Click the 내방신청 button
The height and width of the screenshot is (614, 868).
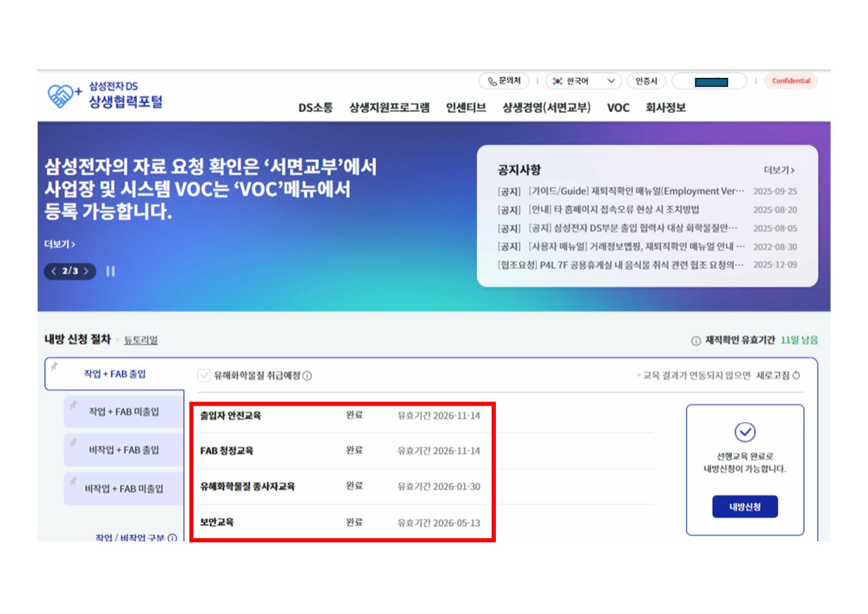[744, 507]
